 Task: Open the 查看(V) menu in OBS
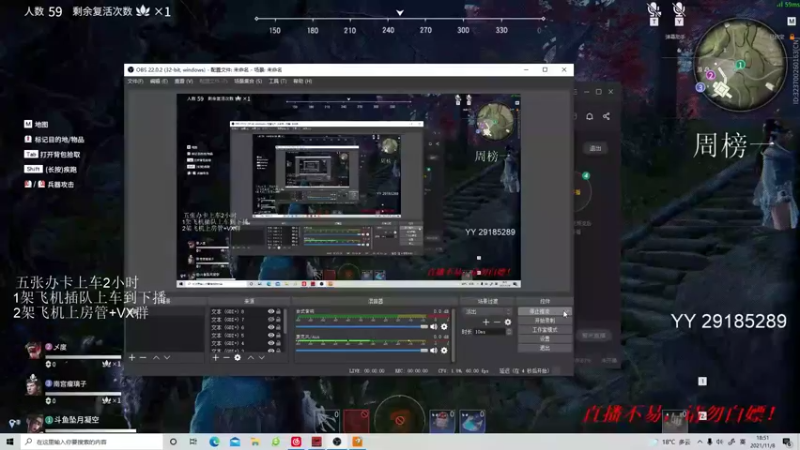[184, 81]
